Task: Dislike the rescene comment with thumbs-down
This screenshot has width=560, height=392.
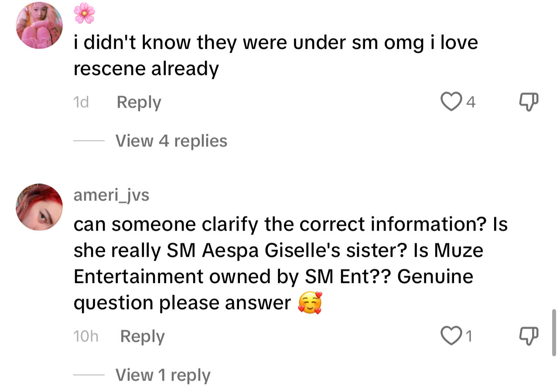Action: [x=529, y=102]
